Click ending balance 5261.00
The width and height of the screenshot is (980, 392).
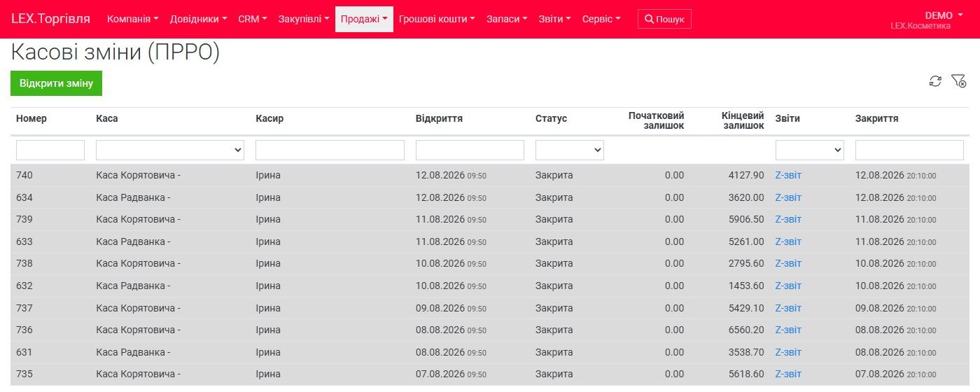(746, 241)
